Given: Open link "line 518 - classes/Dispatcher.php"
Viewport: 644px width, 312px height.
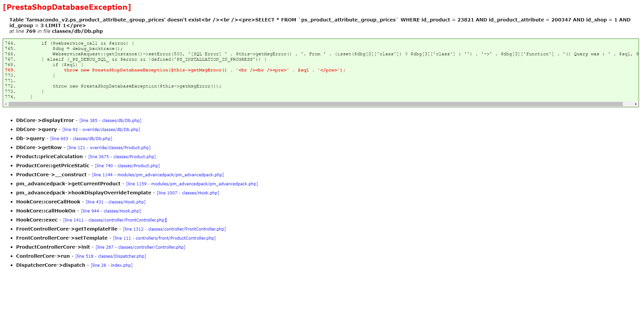Looking at the screenshot, I should 111,256.
